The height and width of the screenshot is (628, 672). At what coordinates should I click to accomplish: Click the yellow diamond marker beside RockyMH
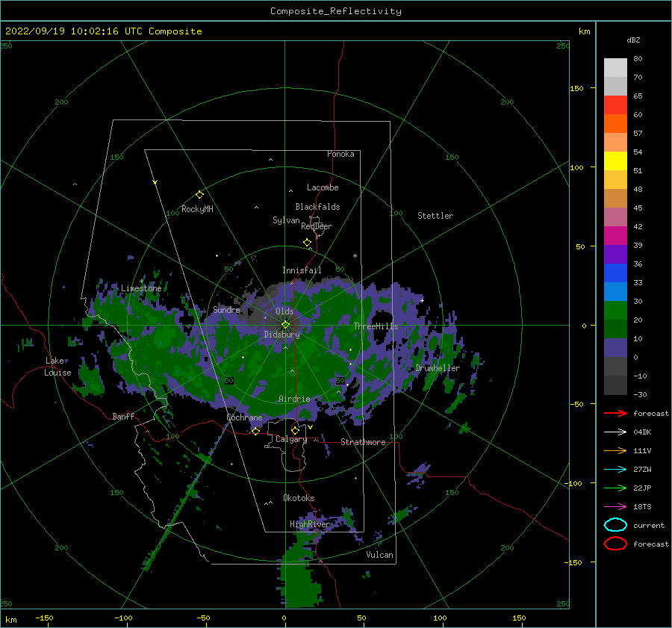tap(199, 195)
